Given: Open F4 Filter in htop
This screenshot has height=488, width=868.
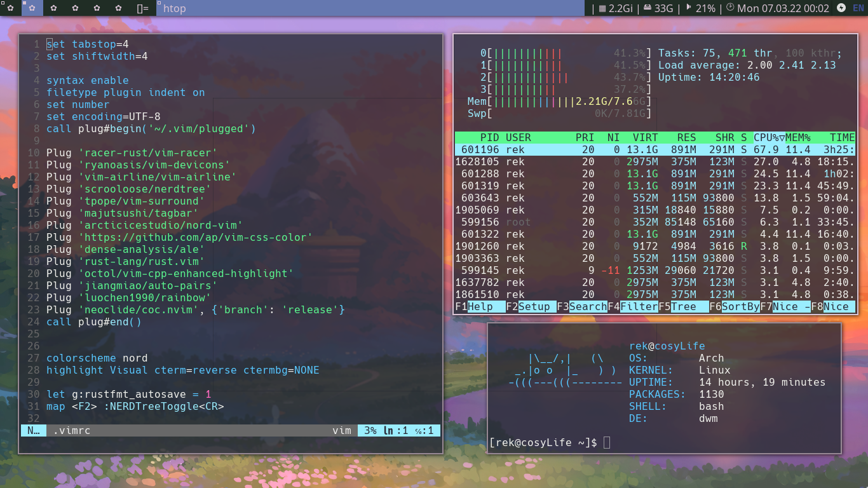Looking at the screenshot, I should [x=633, y=306].
